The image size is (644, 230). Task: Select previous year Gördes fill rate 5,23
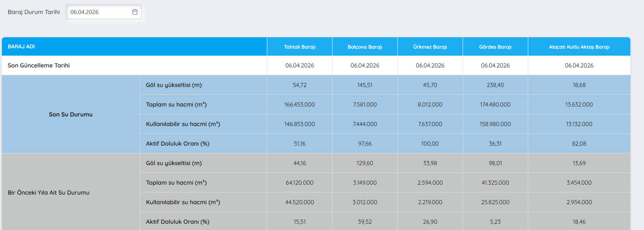coord(495,222)
